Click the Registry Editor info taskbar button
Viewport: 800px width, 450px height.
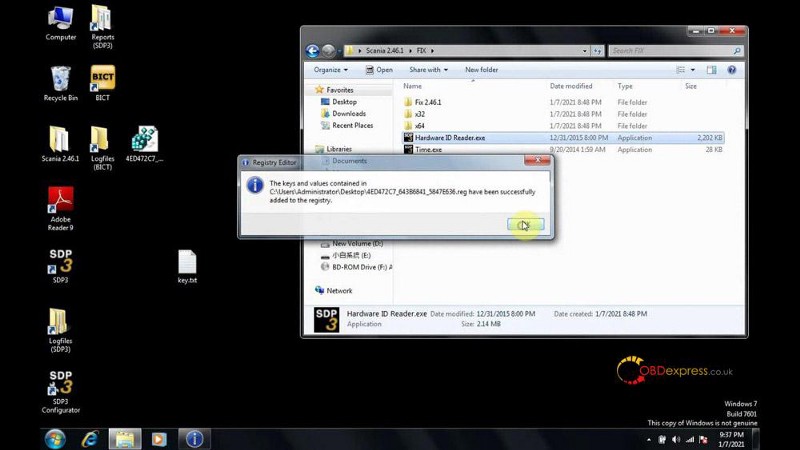tap(194, 439)
